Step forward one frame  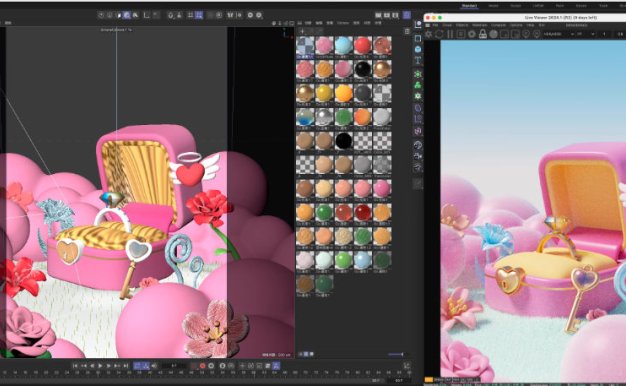tap(108, 366)
